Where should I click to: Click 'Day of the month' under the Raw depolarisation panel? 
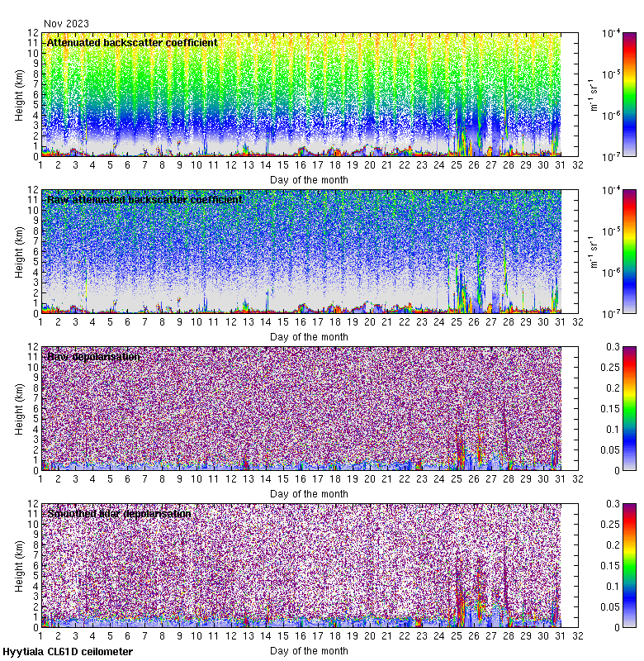click(309, 493)
